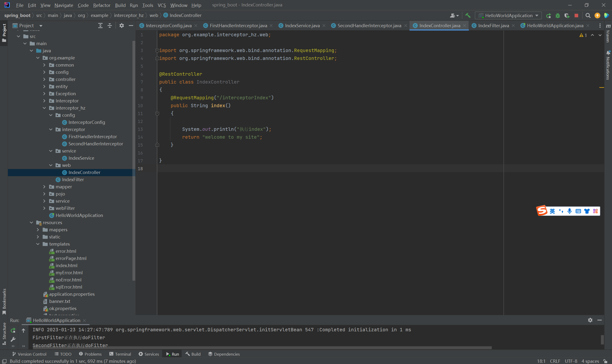Open Project panel options gear icon
Screen dimensions: 612x364
[x=122, y=26]
